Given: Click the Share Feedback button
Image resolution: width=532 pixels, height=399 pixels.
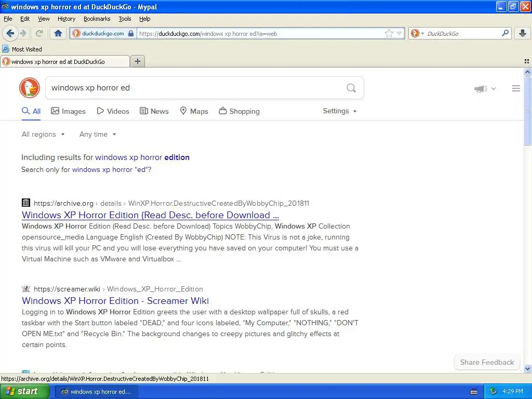Looking at the screenshot, I should (487, 362).
